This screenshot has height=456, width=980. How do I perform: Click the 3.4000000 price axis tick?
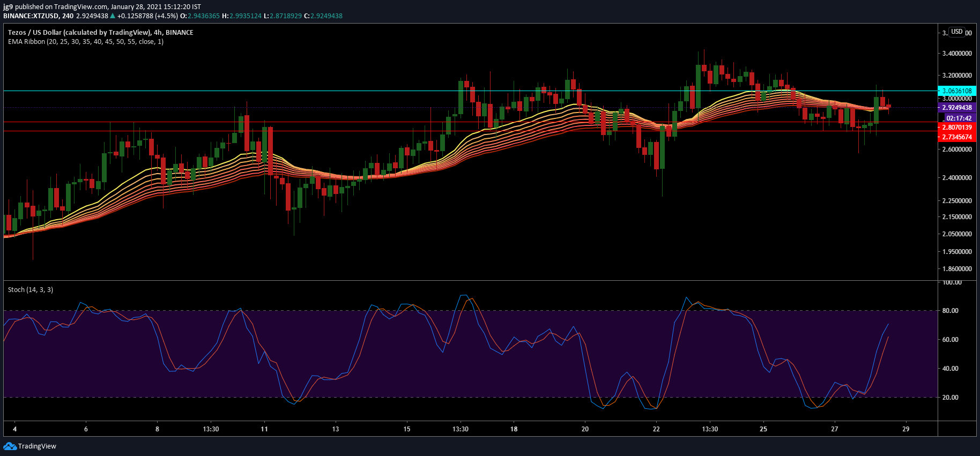957,54
